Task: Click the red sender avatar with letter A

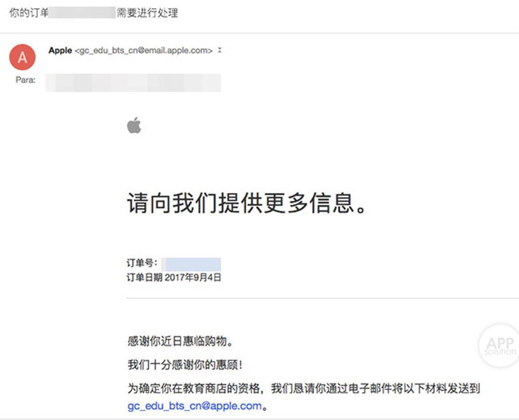Action: (x=22, y=57)
